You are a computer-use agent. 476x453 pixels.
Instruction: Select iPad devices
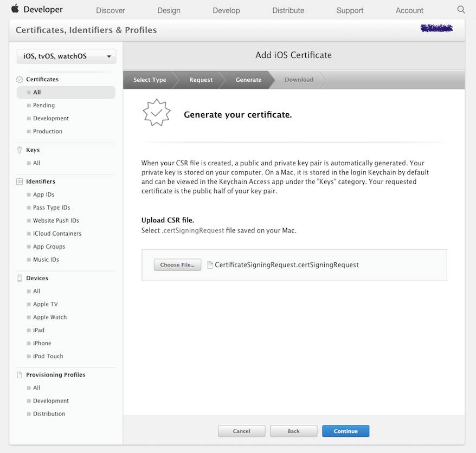tap(38, 330)
